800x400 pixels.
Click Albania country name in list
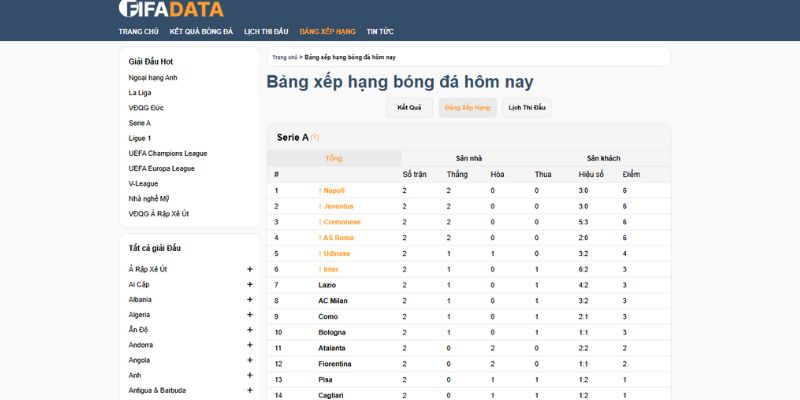click(x=140, y=299)
